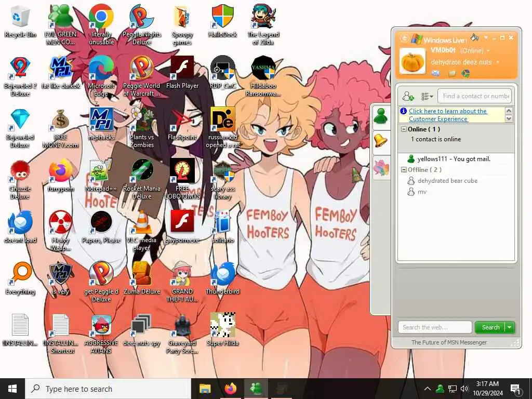Select the Super Hilda icon
The width and height of the screenshot is (532, 399).
pyautogui.click(x=222, y=330)
